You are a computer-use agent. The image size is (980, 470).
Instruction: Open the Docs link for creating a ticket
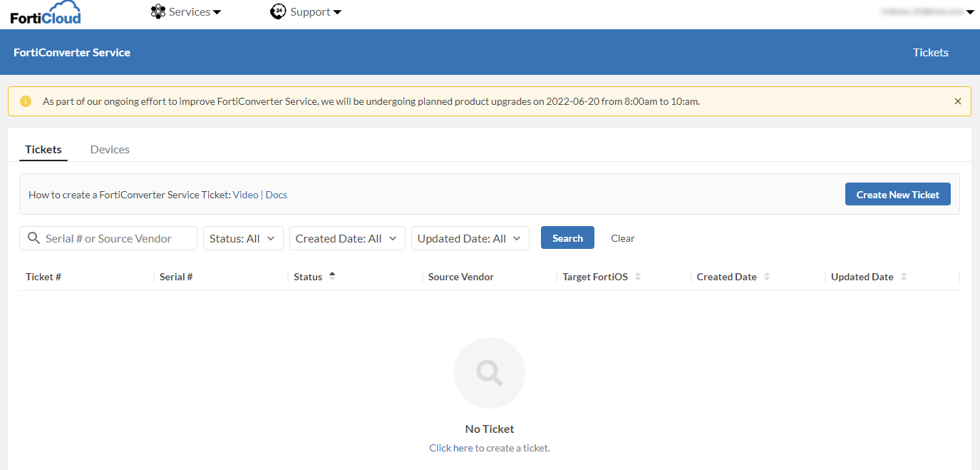coord(276,194)
